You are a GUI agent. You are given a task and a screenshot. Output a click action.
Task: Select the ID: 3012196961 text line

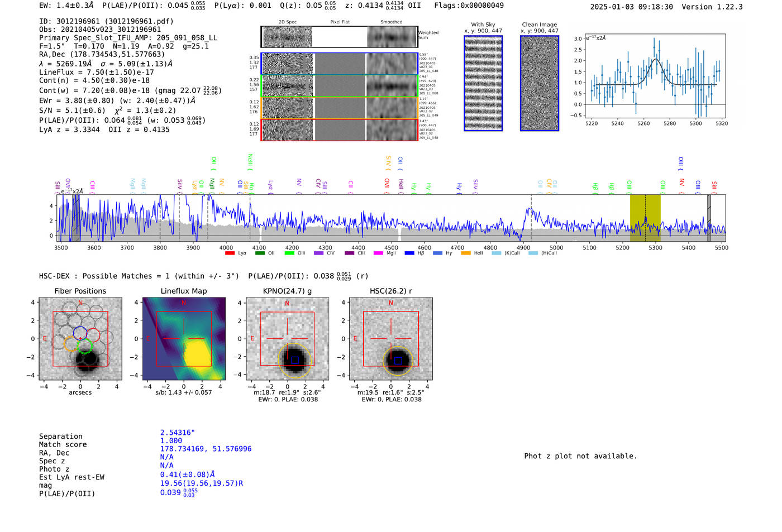tap(106, 21)
